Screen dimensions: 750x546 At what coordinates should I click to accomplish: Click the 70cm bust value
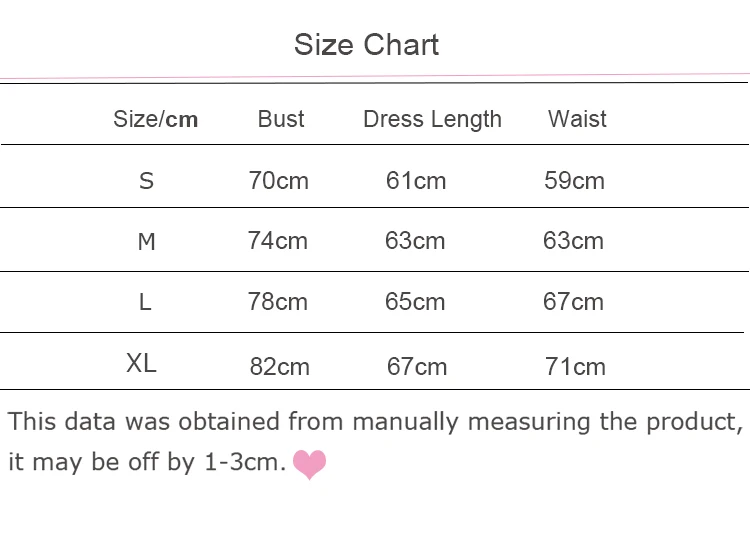tap(278, 181)
